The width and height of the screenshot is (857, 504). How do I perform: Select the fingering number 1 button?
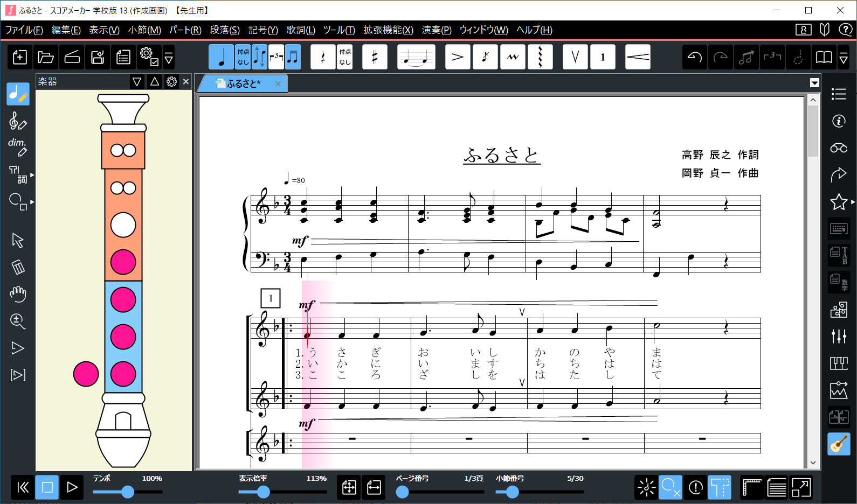tap(603, 57)
